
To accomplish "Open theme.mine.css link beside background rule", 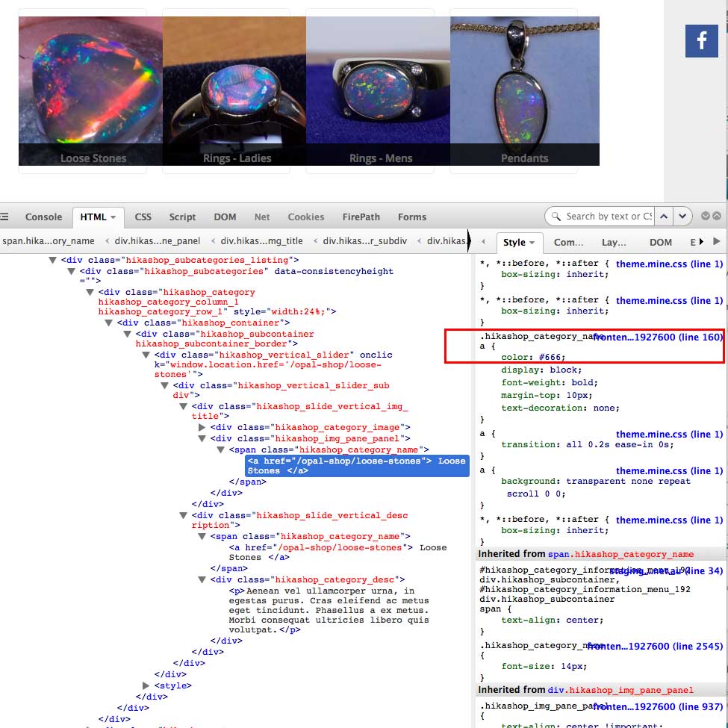I will (x=669, y=471).
